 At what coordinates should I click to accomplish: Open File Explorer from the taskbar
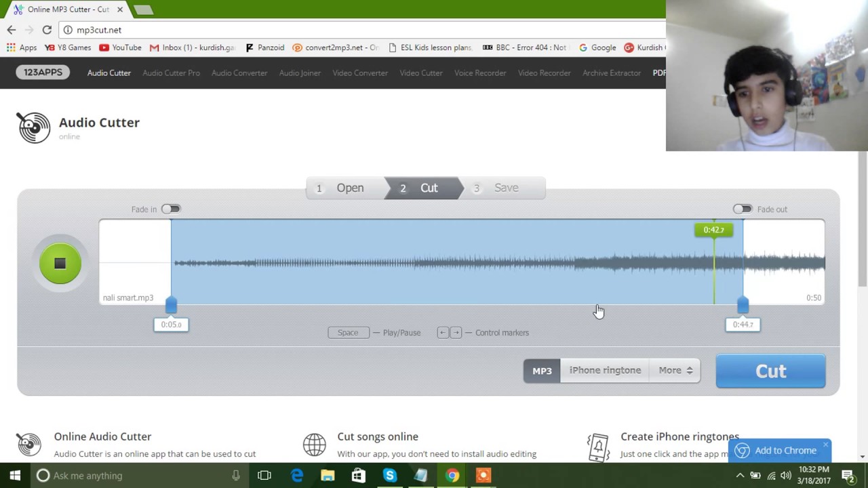click(x=328, y=476)
